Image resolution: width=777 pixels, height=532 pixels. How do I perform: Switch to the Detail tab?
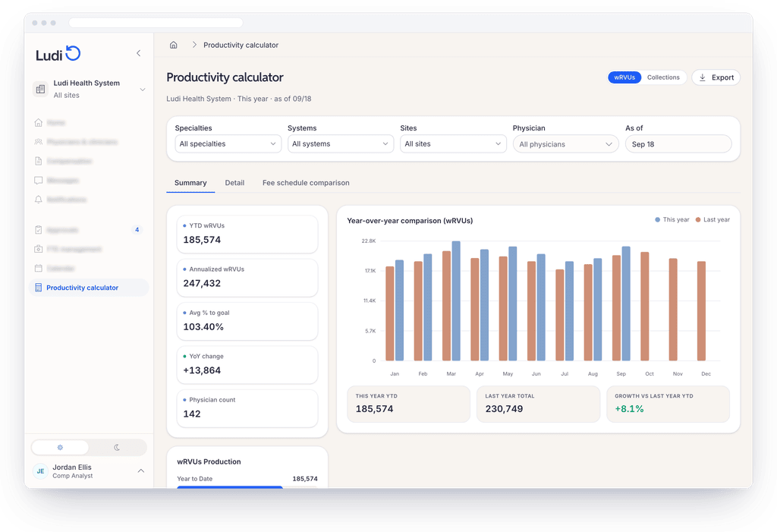pyautogui.click(x=234, y=183)
